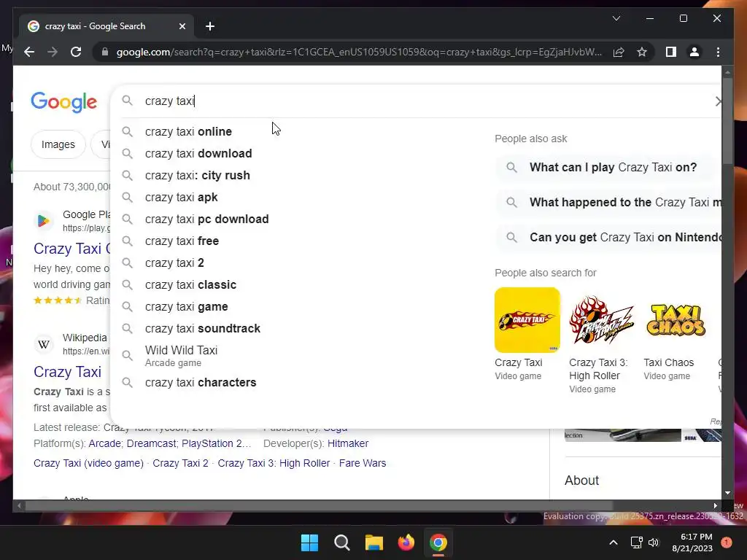Click the forward navigation arrow
747x560 pixels.
coord(53,52)
